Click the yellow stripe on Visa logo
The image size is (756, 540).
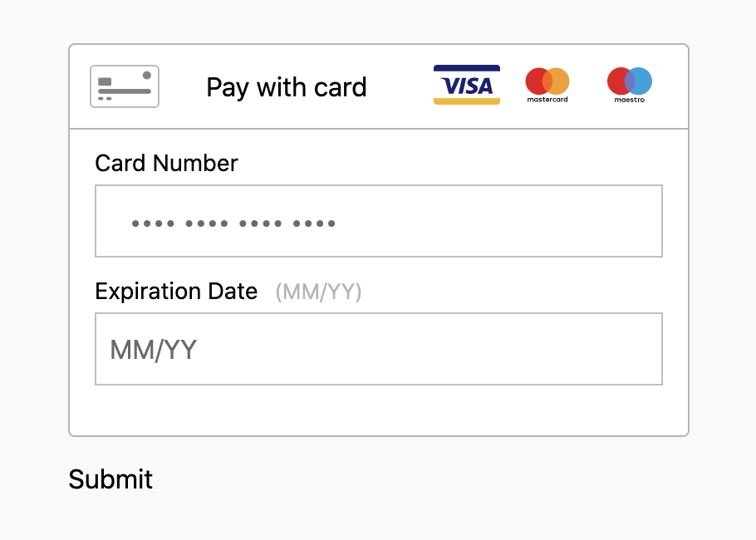467,101
